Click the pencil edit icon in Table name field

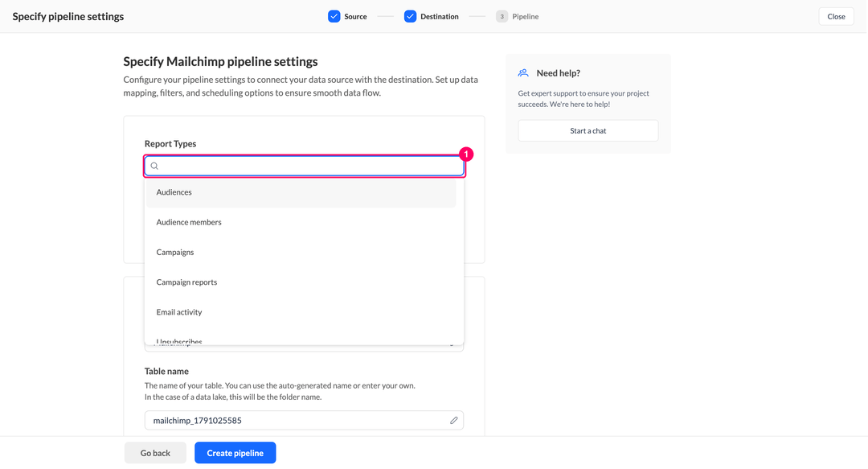tap(454, 420)
